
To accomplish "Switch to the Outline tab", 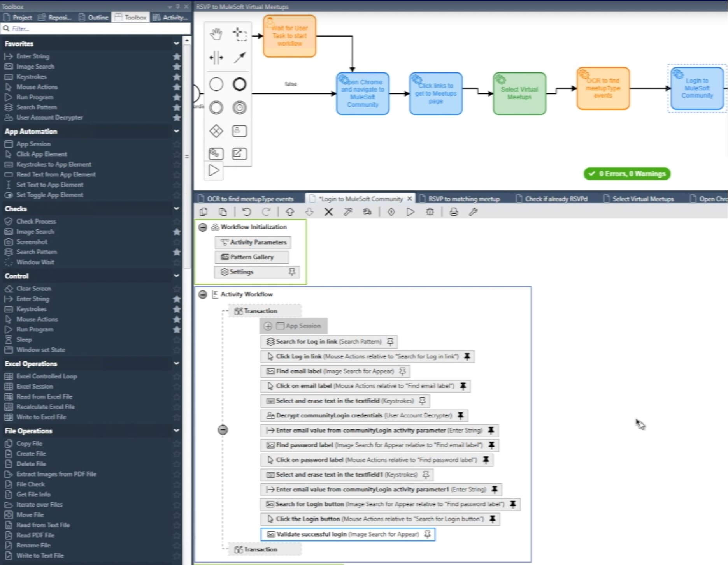I will click(x=93, y=17).
